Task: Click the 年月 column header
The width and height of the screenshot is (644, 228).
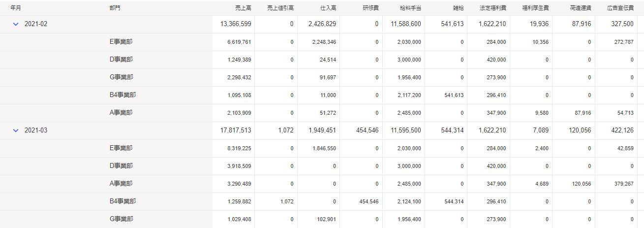Action: pos(16,8)
